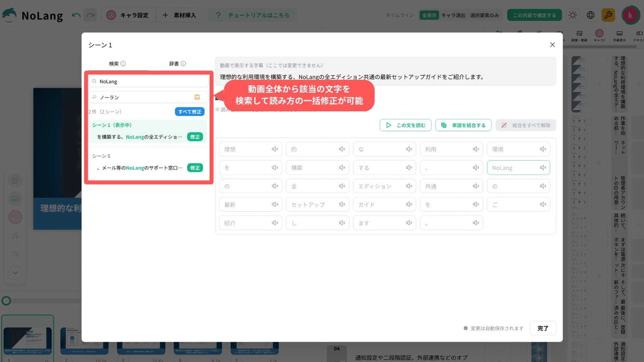Image resolution: width=644 pixels, height=362 pixels.
Task: Toggle light/dark theme sun icon
Action: [573, 15]
